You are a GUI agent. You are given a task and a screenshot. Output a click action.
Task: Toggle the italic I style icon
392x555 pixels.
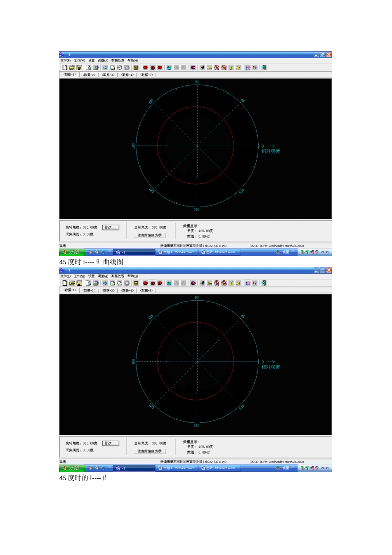[231, 67]
